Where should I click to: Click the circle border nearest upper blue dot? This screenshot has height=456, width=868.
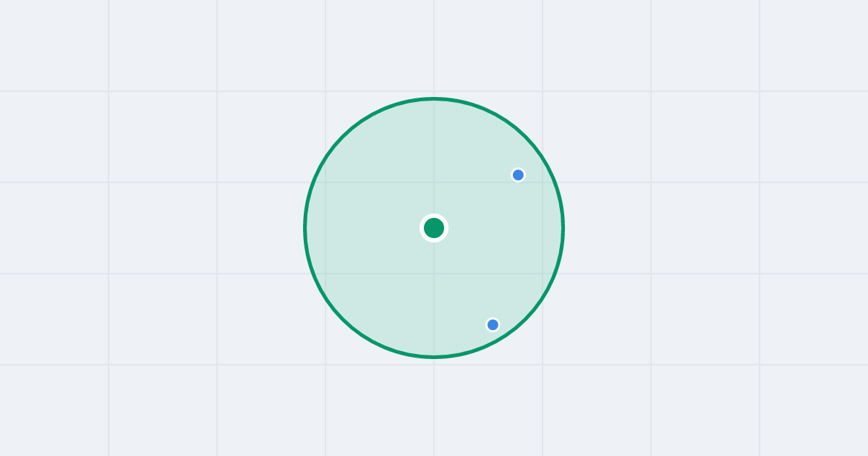pos(543,159)
